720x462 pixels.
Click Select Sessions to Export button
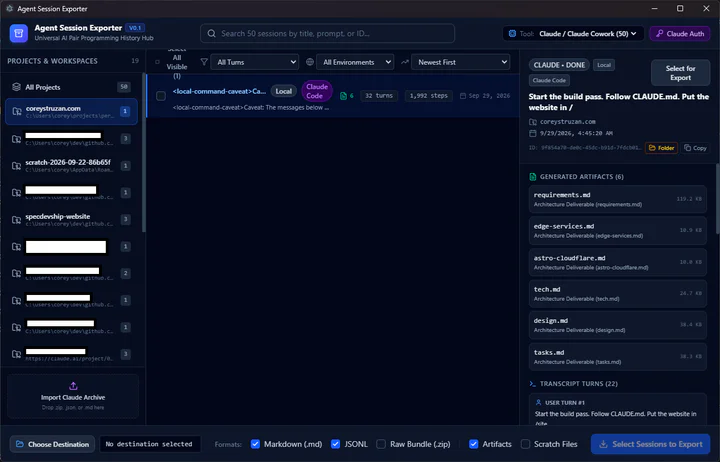(x=651, y=444)
